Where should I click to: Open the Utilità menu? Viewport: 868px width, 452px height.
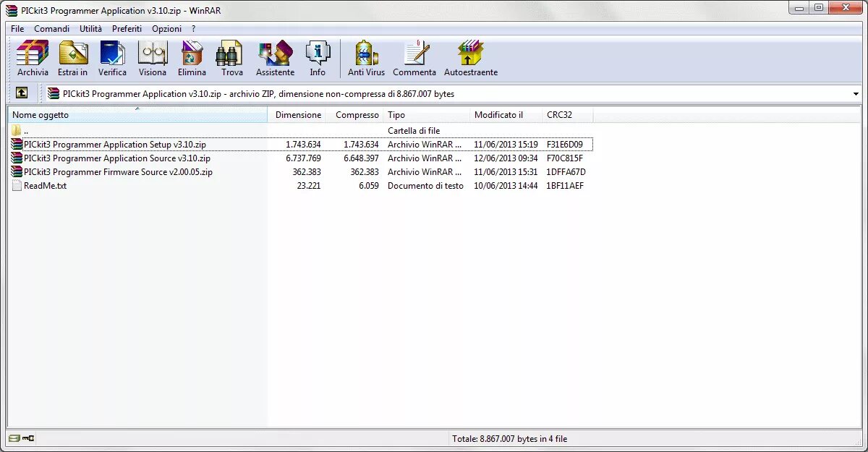(x=91, y=28)
